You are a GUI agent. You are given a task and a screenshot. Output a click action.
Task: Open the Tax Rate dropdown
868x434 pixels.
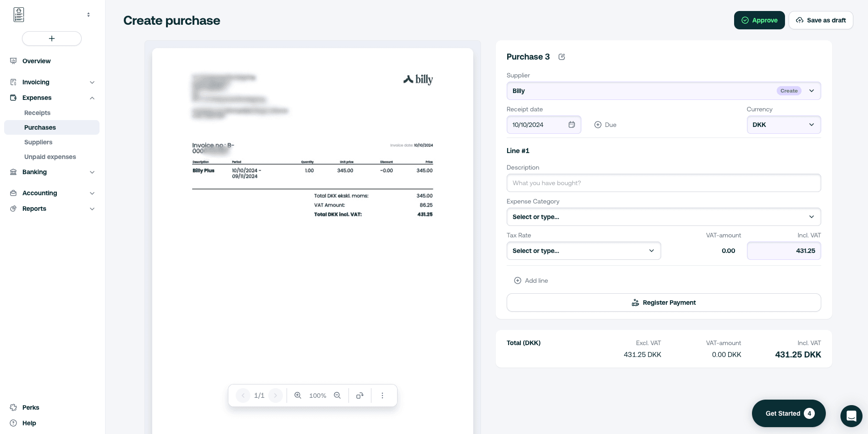583,251
